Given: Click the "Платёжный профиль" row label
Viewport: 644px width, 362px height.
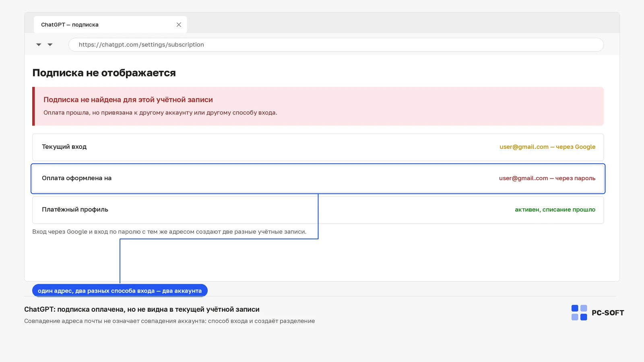Looking at the screenshot, I should point(75,210).
